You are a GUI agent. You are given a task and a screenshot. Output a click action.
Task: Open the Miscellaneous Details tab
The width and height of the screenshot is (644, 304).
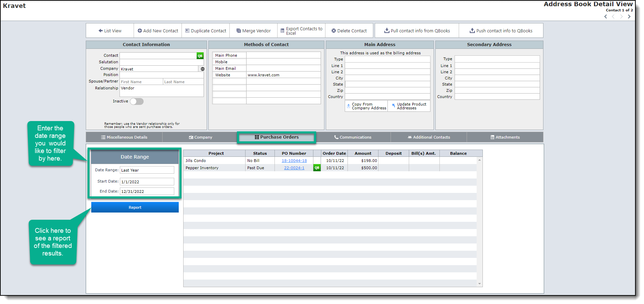[124, 137]
